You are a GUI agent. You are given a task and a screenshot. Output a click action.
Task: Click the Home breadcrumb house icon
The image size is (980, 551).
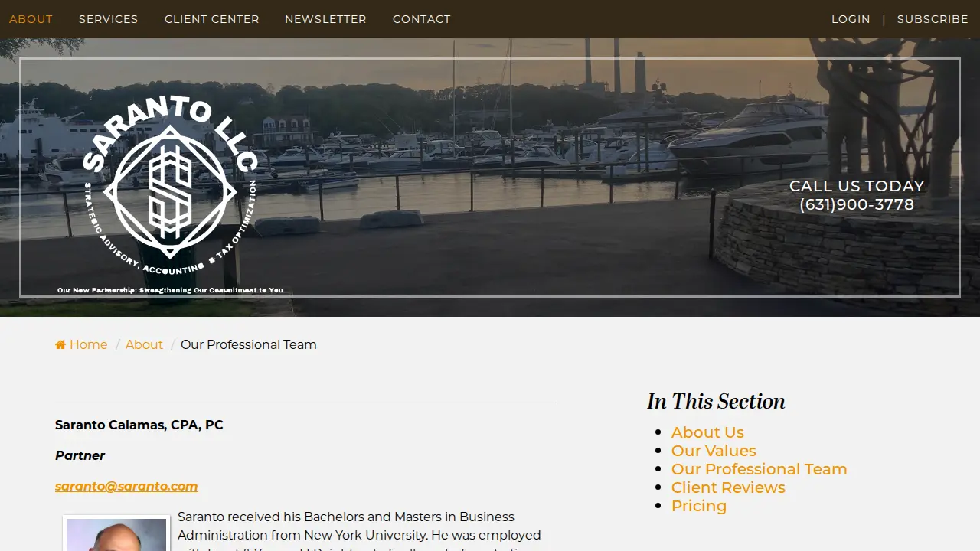pos(60,345)
